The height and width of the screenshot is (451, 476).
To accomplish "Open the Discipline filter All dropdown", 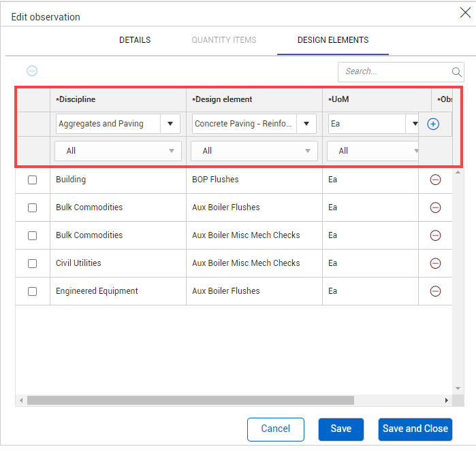I will [x=118, y=151].
